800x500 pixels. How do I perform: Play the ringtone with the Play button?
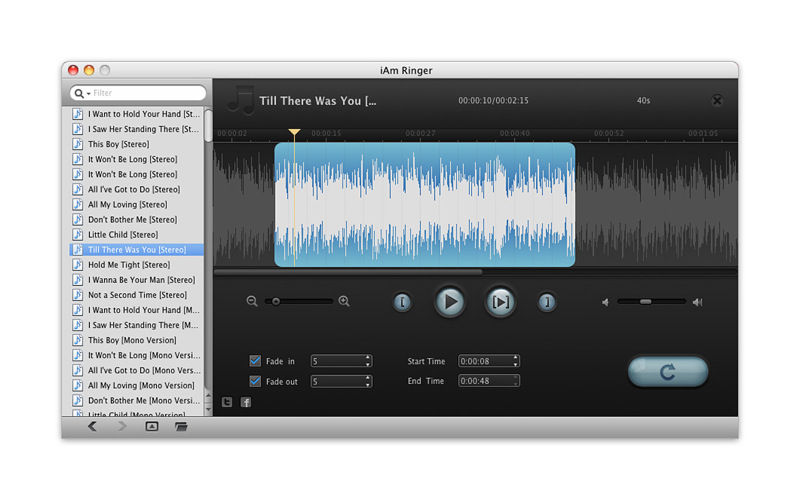pyautogui.click(x=449, y=302)
